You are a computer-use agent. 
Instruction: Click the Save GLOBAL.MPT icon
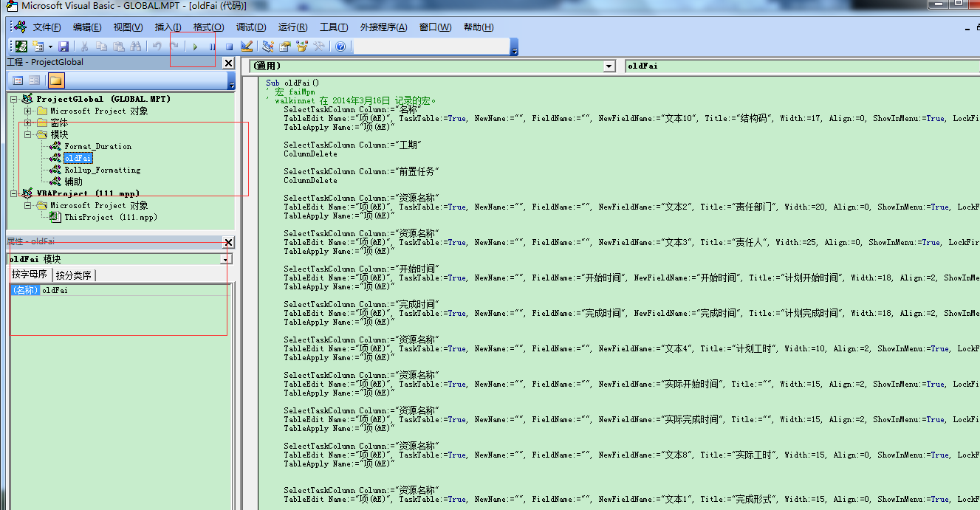coord(64,46)
